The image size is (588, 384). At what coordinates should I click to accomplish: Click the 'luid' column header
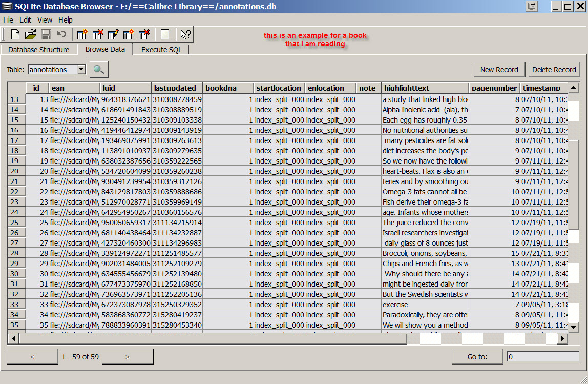click(x=125, y=88)
